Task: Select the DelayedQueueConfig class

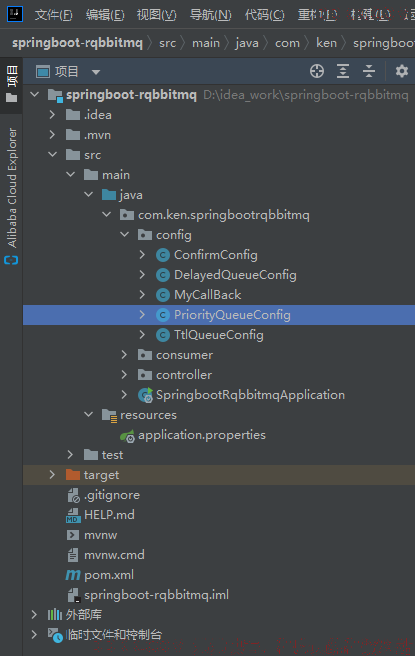Action: 235,275
